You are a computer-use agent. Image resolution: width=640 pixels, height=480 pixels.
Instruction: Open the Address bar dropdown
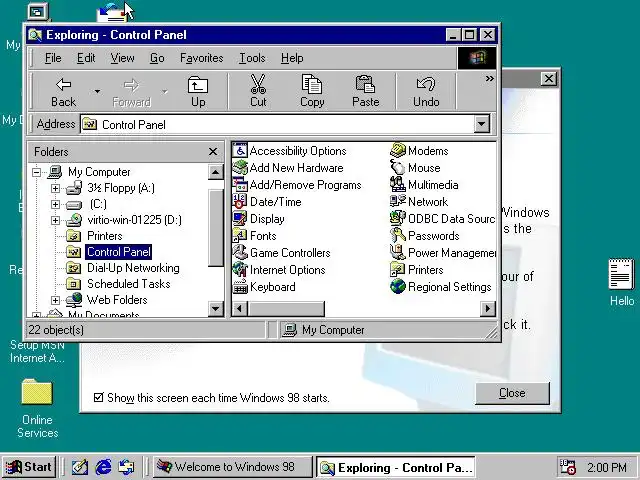click(482, 124)
